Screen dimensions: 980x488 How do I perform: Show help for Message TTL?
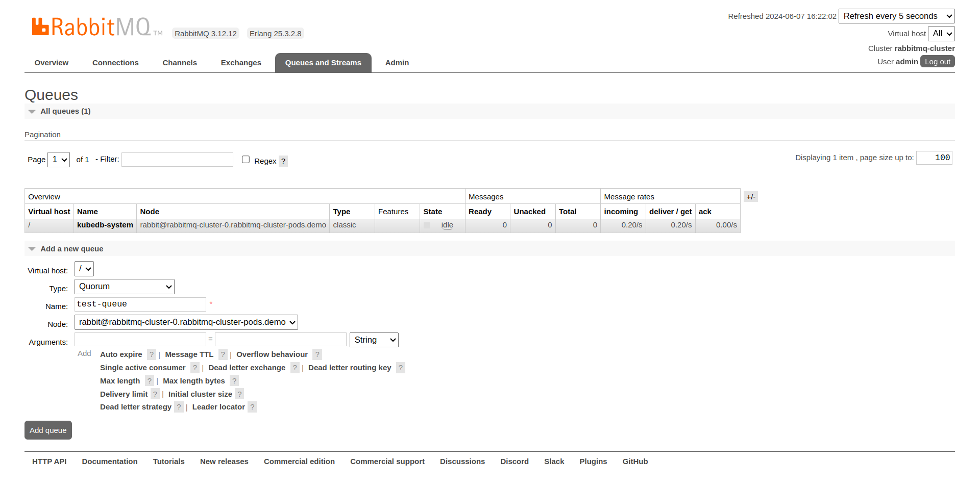tap(223, 354)
